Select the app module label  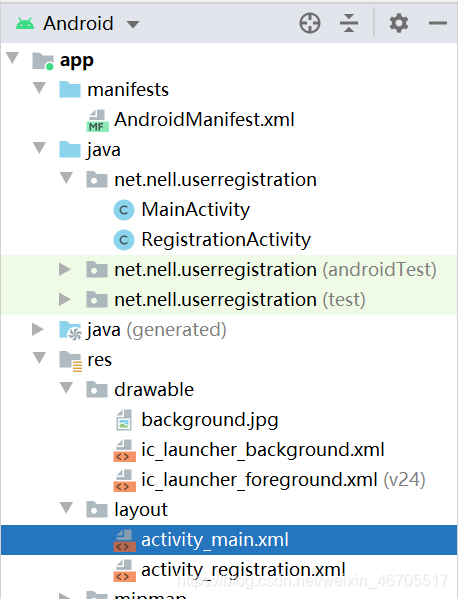77,61
